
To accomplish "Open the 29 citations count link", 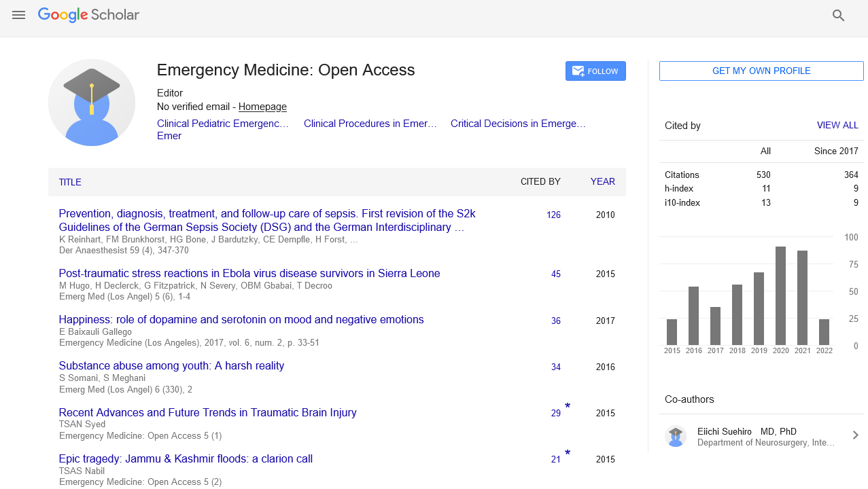I will 556,414.
